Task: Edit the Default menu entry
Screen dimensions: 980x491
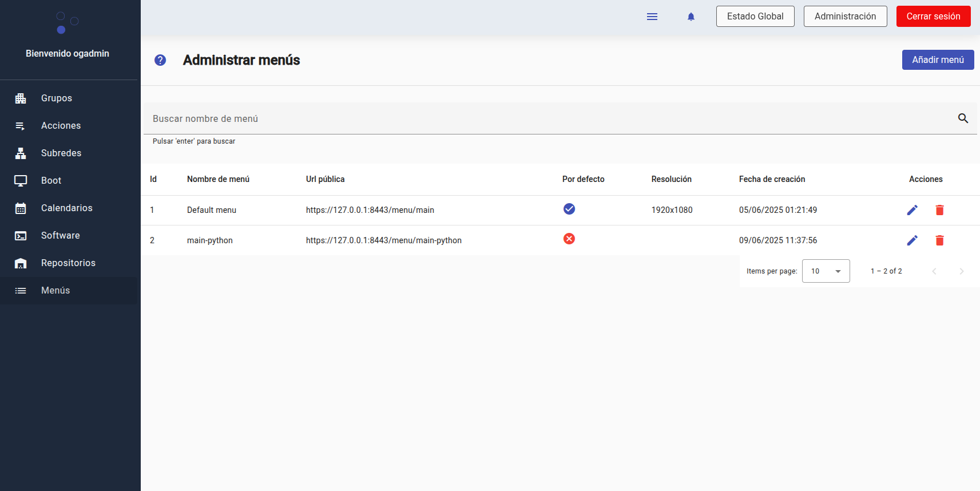Action: click(912, 210)
